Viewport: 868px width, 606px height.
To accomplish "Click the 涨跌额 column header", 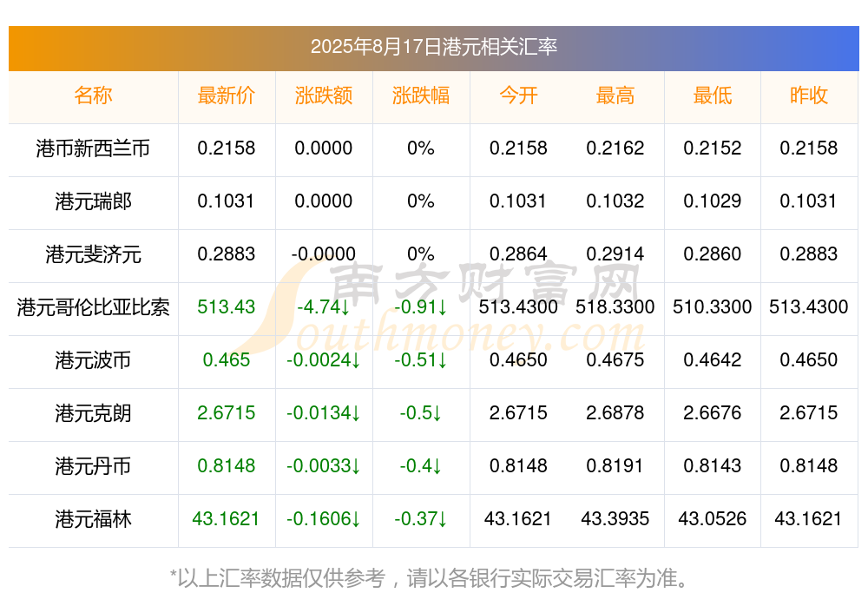I will click(x=324, y=96).
